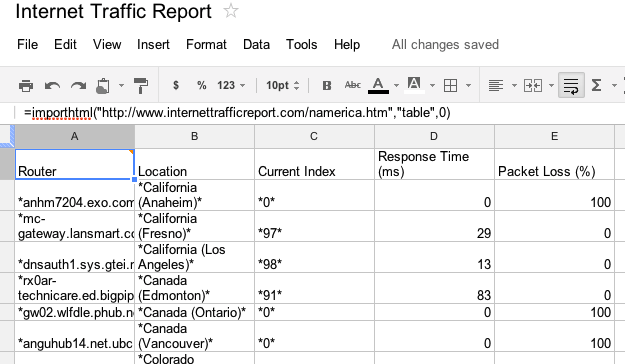Image resolution: width=625 pixels, height=364 pixels.
Task: Select the *California (Los Angeles)* cell
Action: 195,257
